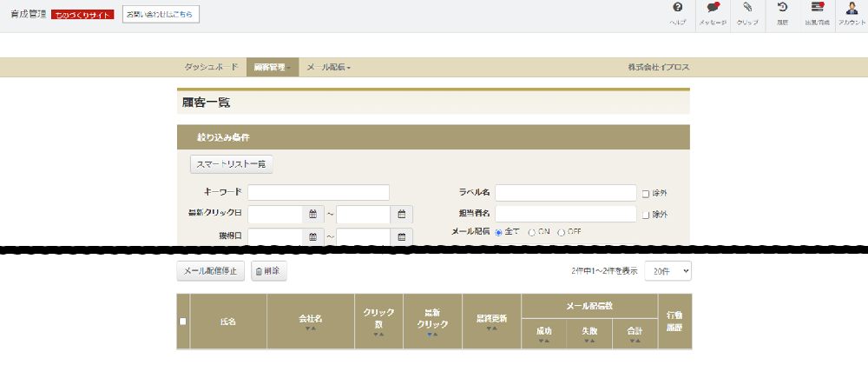Image resolution: width=868 pixels, height=365 pixels.
Task: Click the クリップ paperclip icon
Action: [746, 9]
